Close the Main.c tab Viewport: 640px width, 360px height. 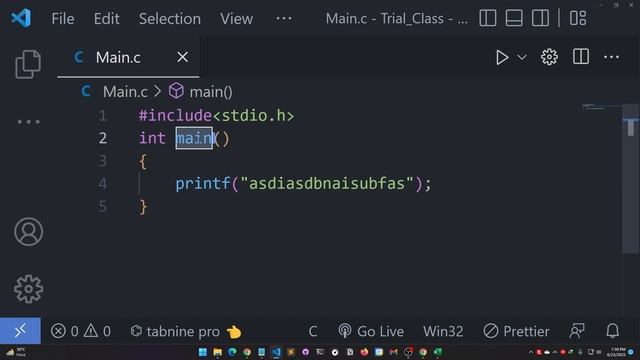pyautogui.click(x=182, y=57)
